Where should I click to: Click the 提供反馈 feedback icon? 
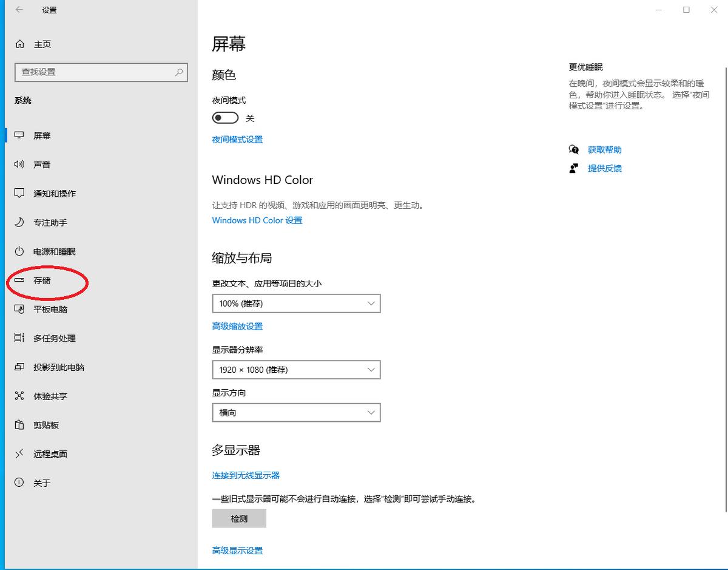(x=573, y=168)
